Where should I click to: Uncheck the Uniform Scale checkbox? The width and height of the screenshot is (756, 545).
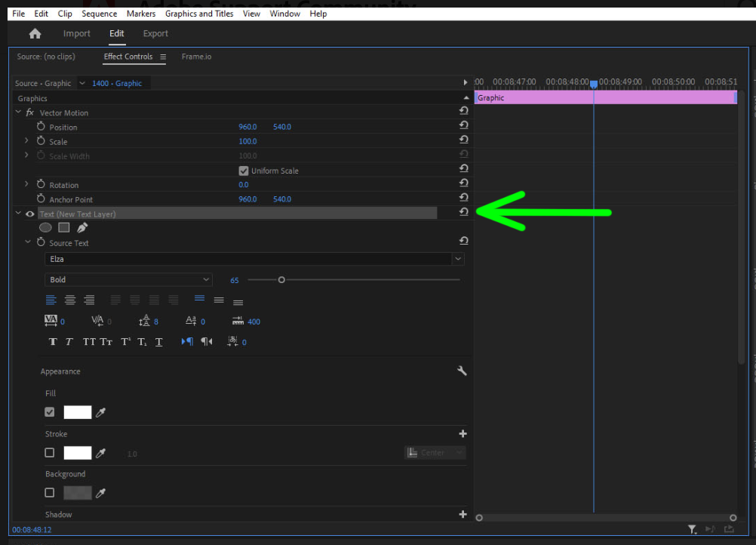(244, 170)
